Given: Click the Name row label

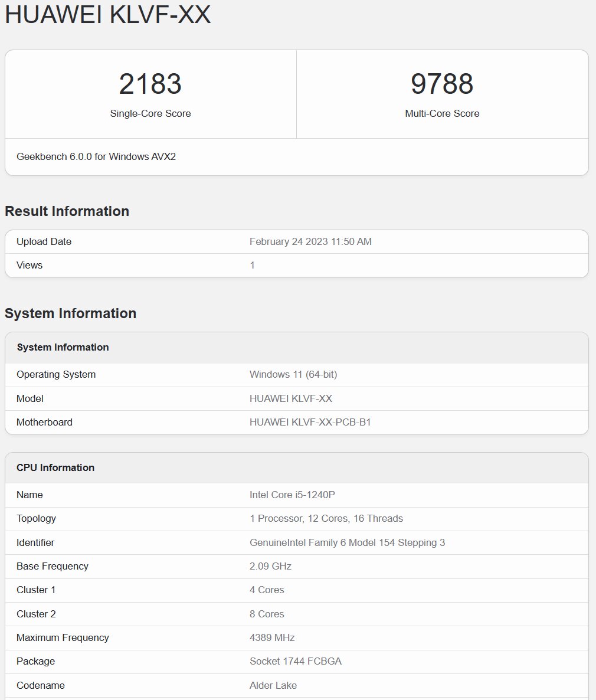Looking at the screenshot, I should tap(30, 495).
